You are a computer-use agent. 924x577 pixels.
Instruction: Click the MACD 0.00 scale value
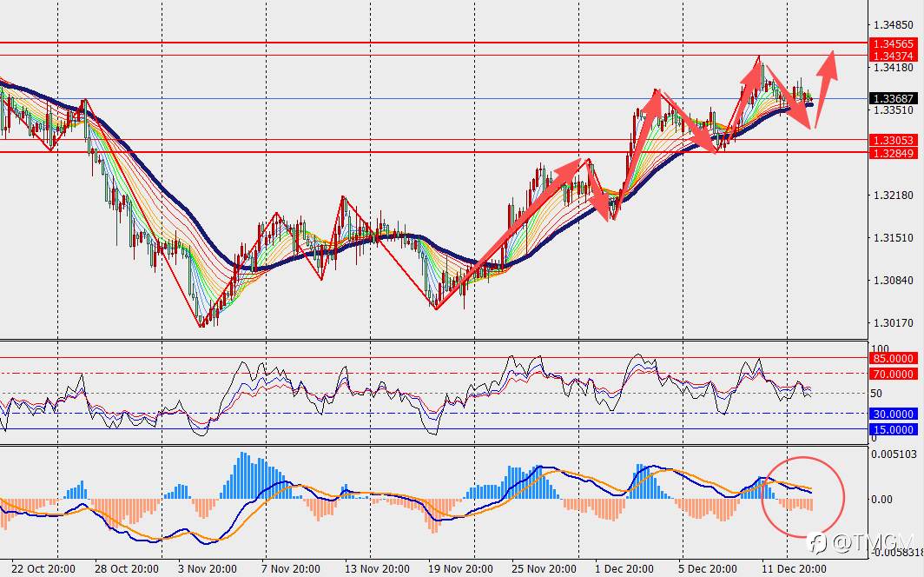(881, 499)
